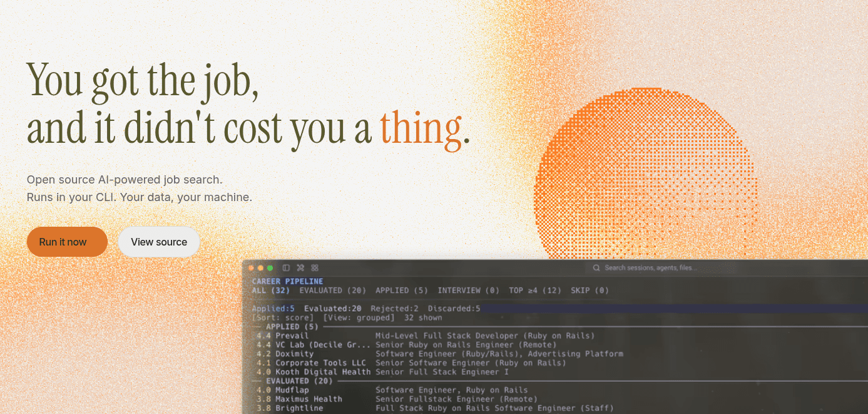
Task: Click the CAREER PIPELINE heading
Action: [287, 281]
